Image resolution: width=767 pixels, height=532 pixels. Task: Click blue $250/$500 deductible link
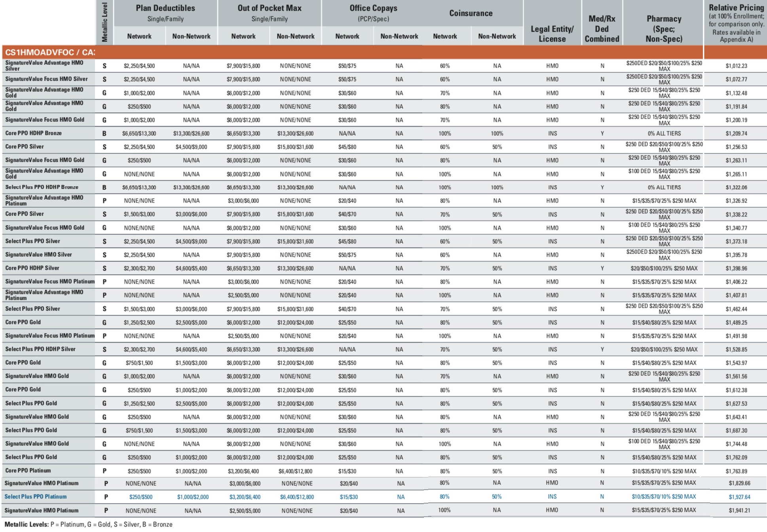coord(140,497)
